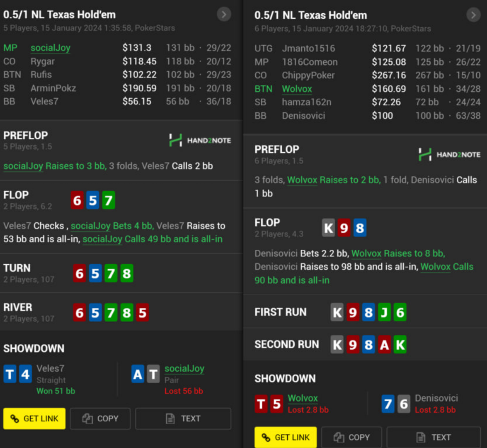487x448 pixels.
Task: Click the Ace card in second run board
Action: 384,345
